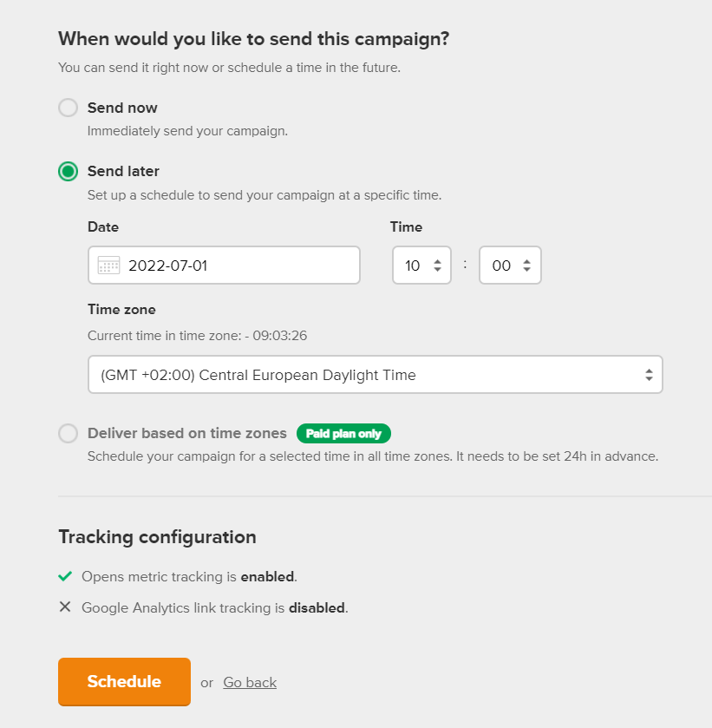Open the minutes field showing 00

pyautogui.click(x=510, y=266)
